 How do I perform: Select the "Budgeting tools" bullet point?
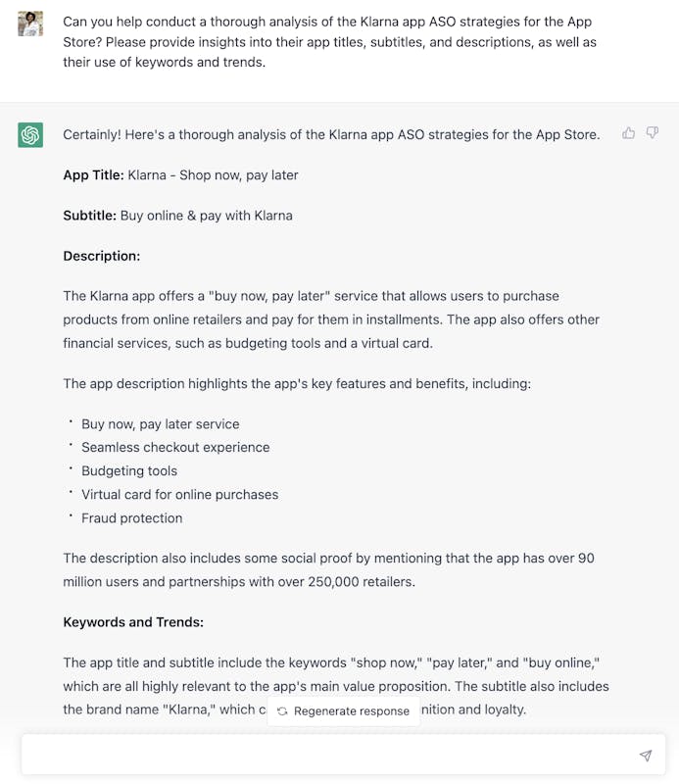(128, 470)
